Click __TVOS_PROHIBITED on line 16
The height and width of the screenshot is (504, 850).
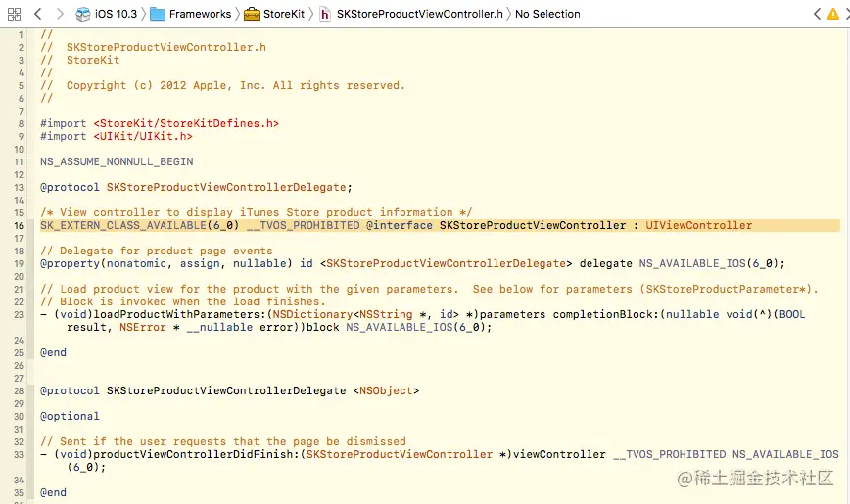(303, 225)
